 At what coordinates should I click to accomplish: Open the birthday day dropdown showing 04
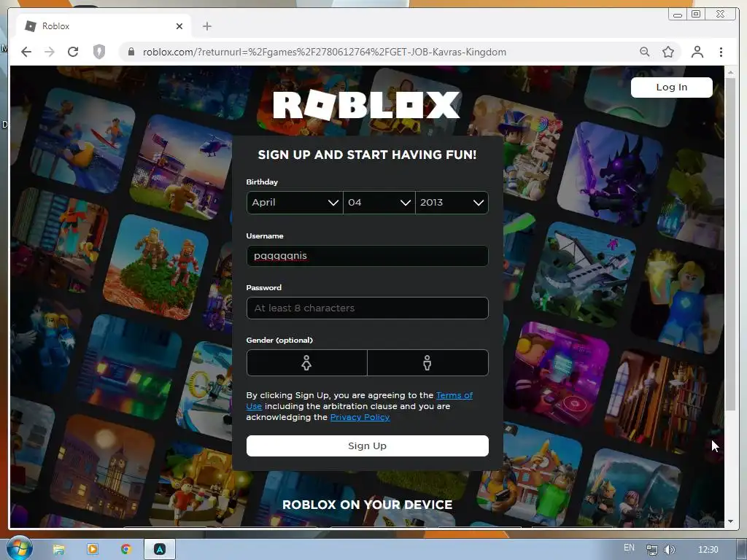379,203
